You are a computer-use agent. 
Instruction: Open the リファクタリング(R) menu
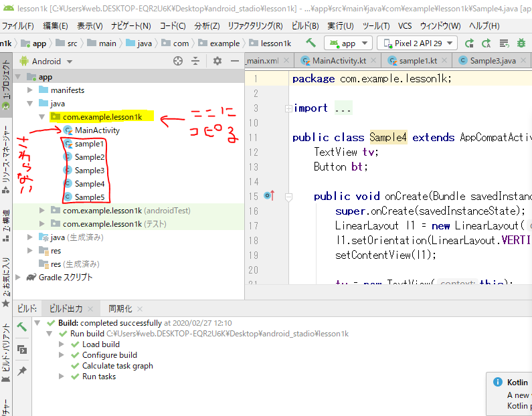[255, 26]
